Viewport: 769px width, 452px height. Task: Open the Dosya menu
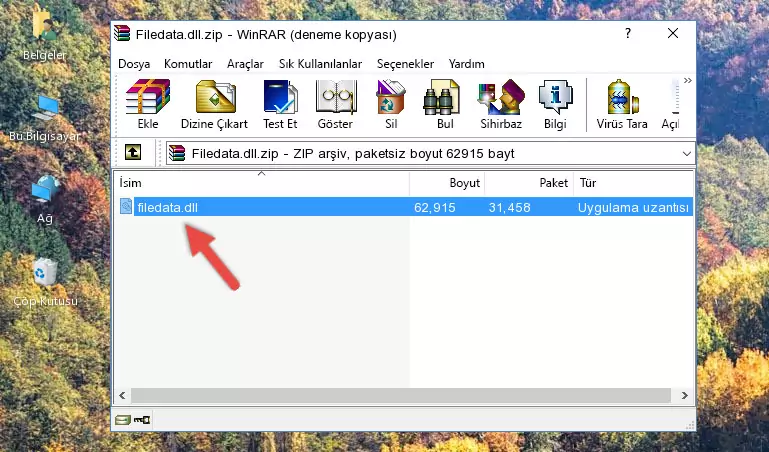click(x=134, y=64)
